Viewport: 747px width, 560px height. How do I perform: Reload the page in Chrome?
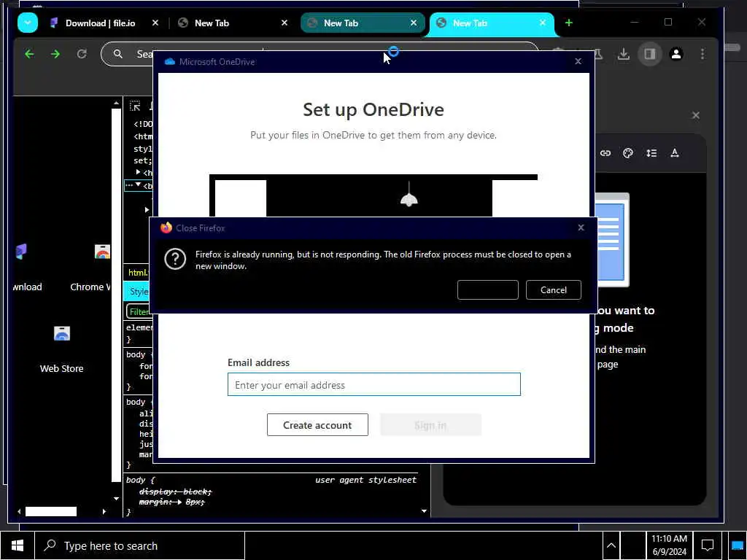82,54
